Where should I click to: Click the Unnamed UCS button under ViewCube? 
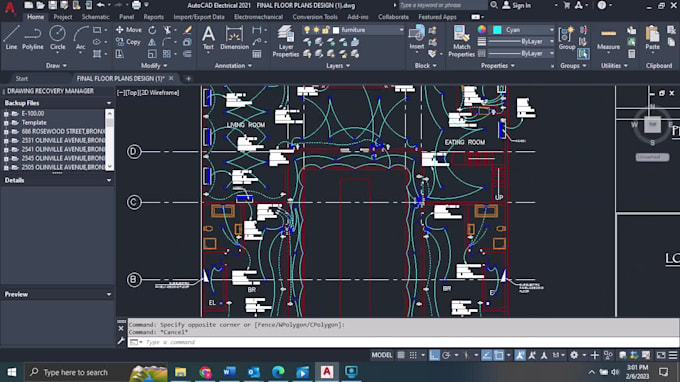[x=652, y=157]
